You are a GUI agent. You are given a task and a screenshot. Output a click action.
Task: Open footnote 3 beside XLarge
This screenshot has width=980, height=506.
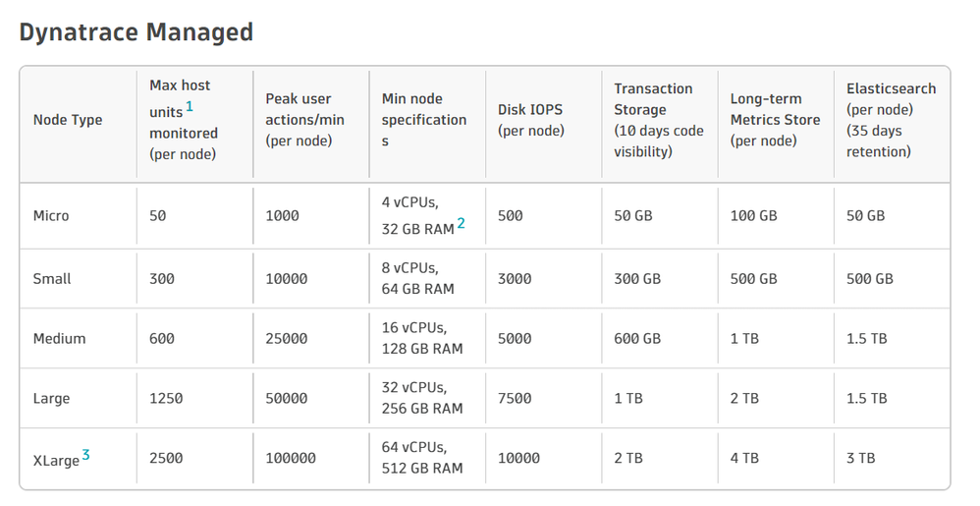pyautogui.click(x=86, y=454)
